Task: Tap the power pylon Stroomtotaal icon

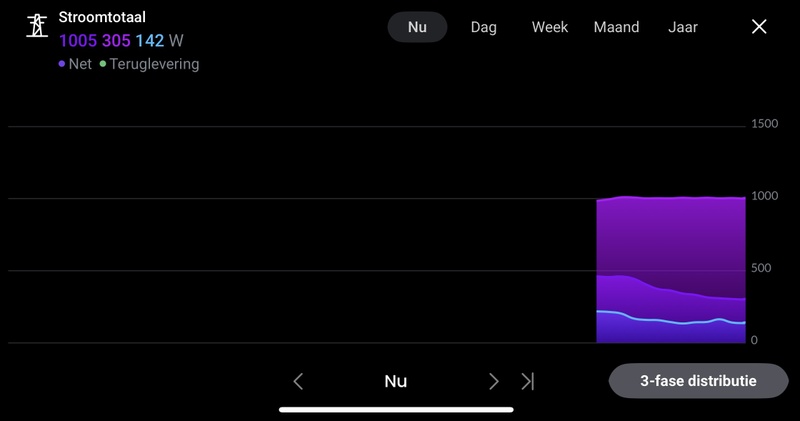Action: [x=36, y=26]
